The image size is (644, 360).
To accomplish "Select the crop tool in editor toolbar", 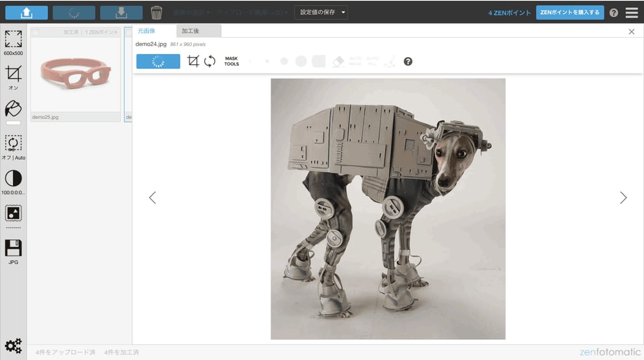I will [193, 61].
